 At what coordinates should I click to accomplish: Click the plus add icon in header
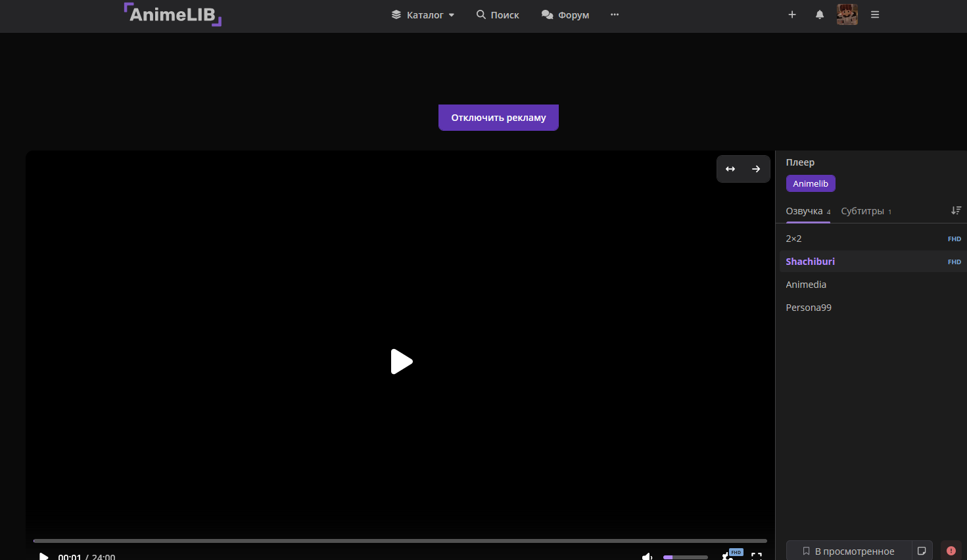pos(792,14)
